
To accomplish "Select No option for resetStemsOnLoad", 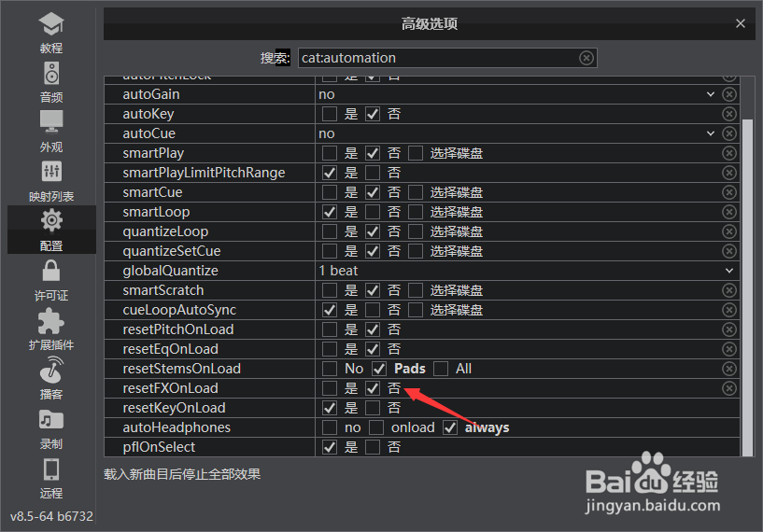I will [x=330, y=369].
